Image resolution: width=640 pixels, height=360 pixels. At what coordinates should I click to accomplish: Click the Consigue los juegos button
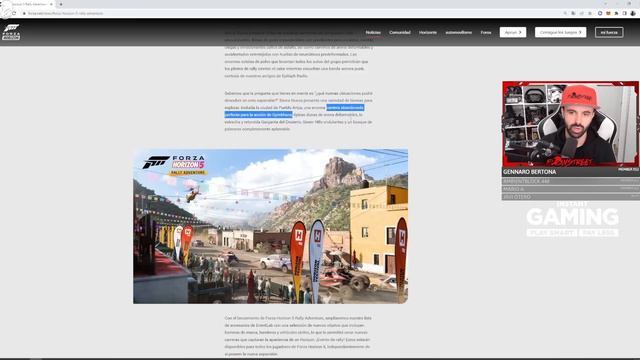coord(560,32)
